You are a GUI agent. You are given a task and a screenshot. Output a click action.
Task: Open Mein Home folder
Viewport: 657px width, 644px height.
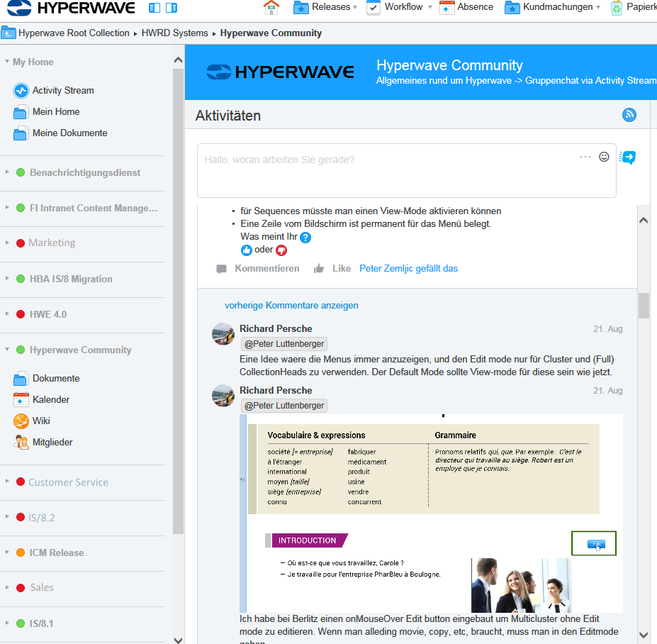tap(56, 111)
